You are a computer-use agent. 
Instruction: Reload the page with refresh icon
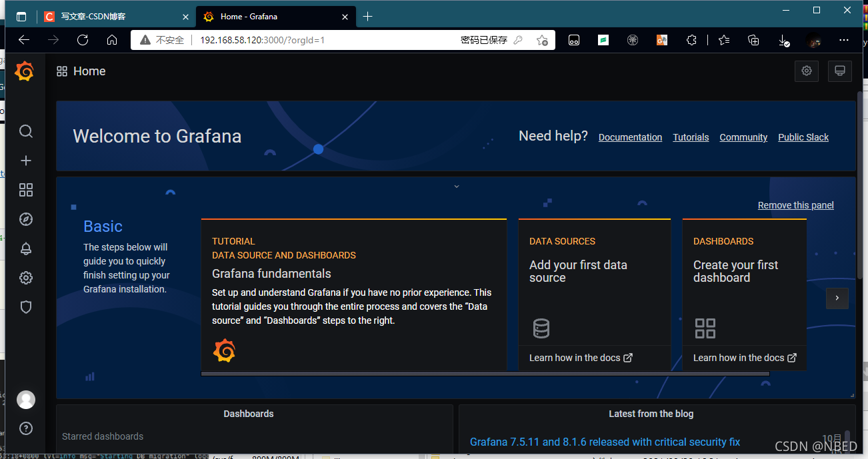click(83, 40)
